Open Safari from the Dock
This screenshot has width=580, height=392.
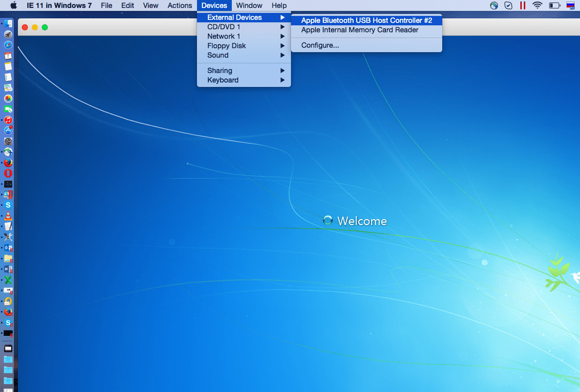pyautogui.click(x=7, y=45)
